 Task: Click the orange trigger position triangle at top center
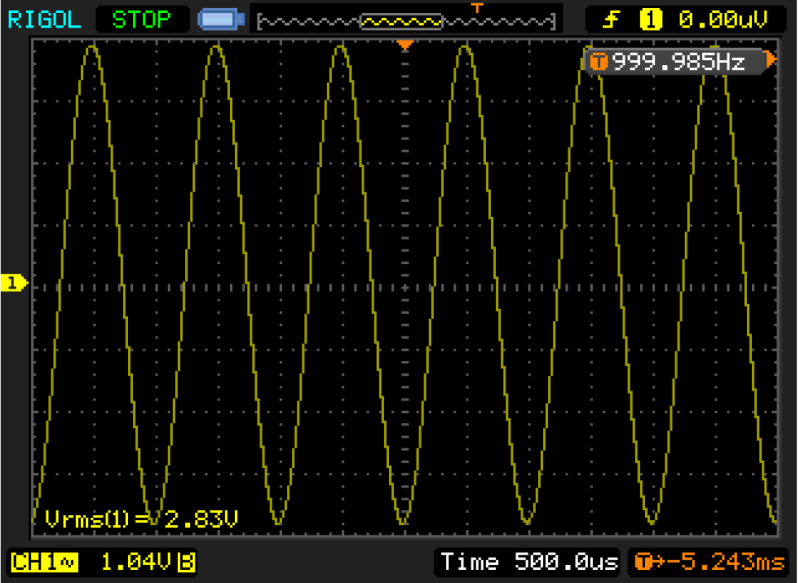tap(405, 45)
